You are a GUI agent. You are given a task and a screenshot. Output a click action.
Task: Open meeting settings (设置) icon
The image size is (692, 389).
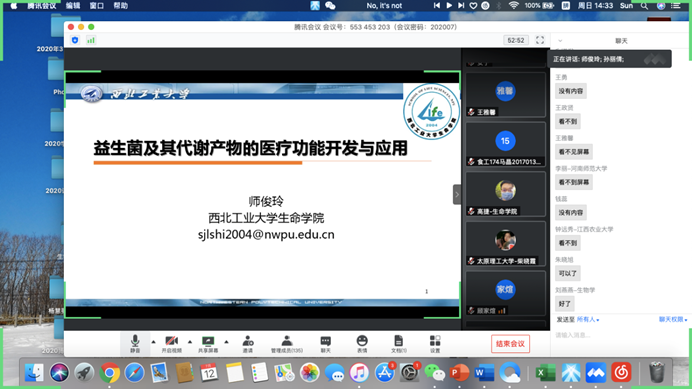pos(435,344)
